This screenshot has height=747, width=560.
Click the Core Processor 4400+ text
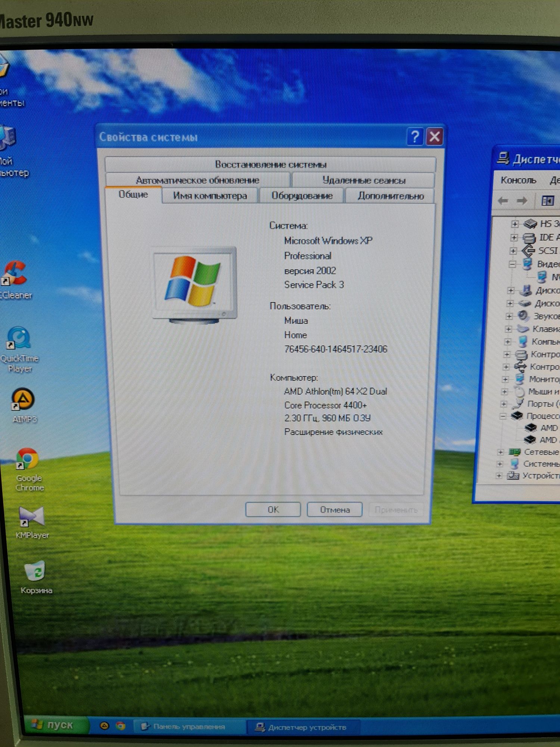tap(326, 405)
